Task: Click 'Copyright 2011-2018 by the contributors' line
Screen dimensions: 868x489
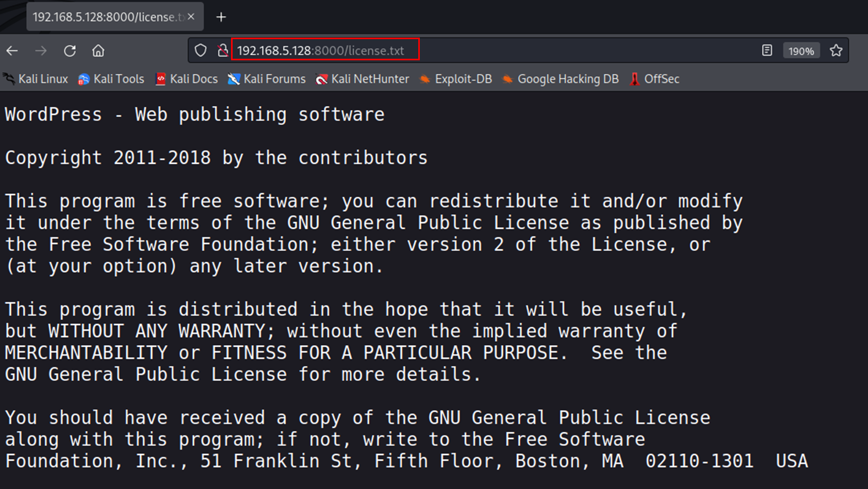Action: pos(216,158)
